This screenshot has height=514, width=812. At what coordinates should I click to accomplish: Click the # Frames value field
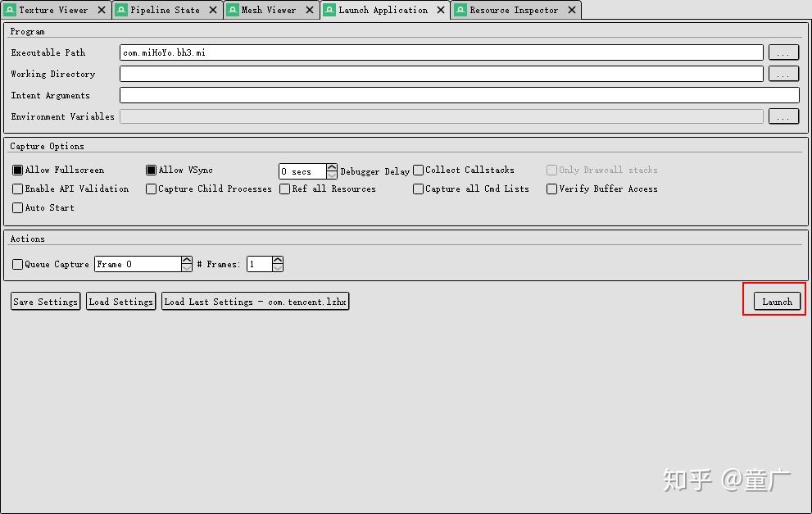260,264
